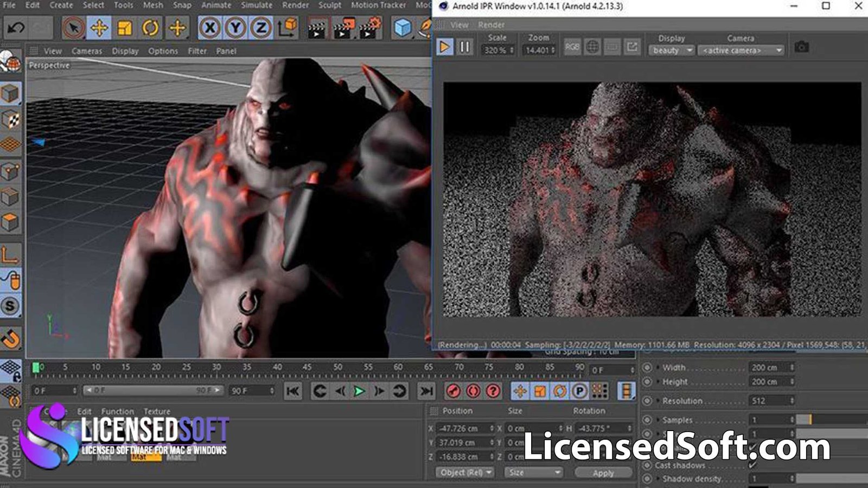The image size is (868, 488).
Task: Toggle the X axis lock
Action: (210, 28)
